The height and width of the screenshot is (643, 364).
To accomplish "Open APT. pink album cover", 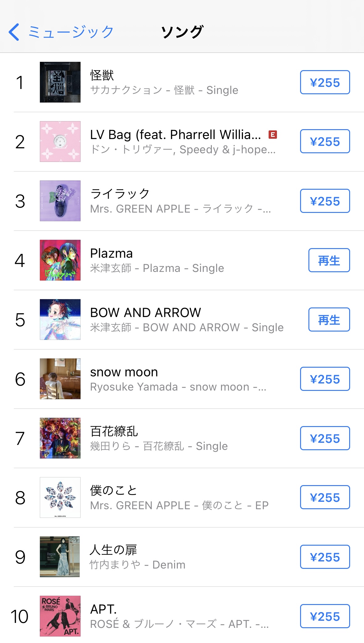I will click(x=60, y=616).
